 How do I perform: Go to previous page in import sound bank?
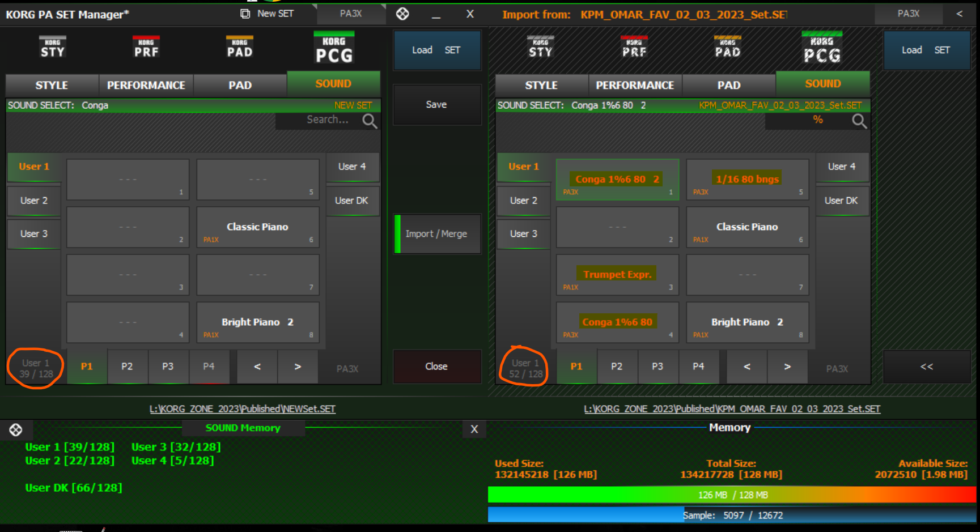pyautogui.click(x=747, y=367)
